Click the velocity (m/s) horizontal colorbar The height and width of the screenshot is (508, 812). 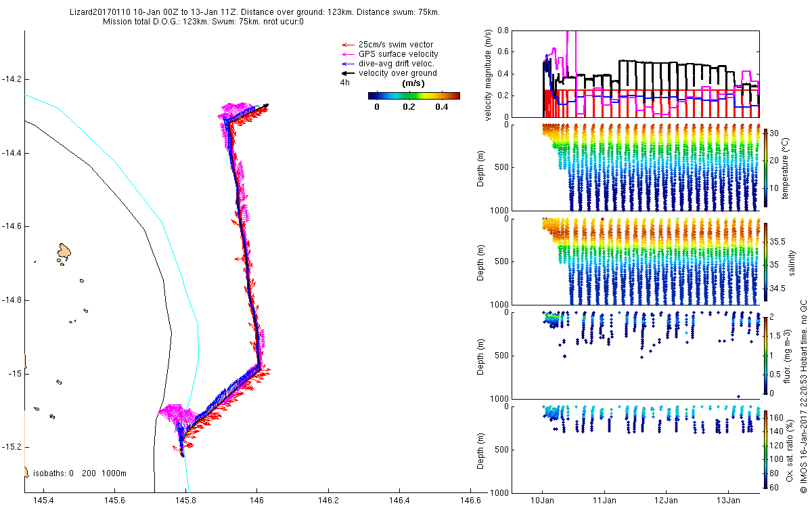click(x=413, y=96)
